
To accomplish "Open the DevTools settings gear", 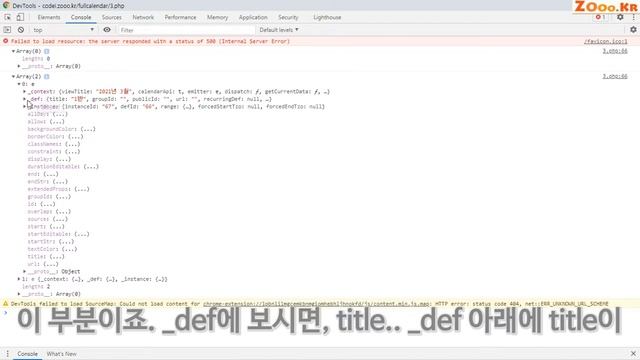I will (620, 17).
